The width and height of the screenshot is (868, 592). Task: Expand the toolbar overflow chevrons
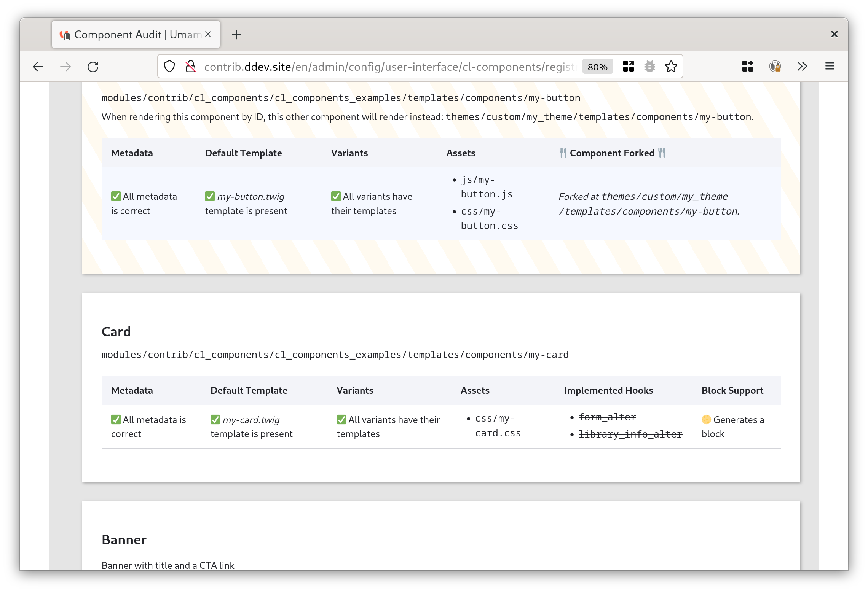[802, 67]
